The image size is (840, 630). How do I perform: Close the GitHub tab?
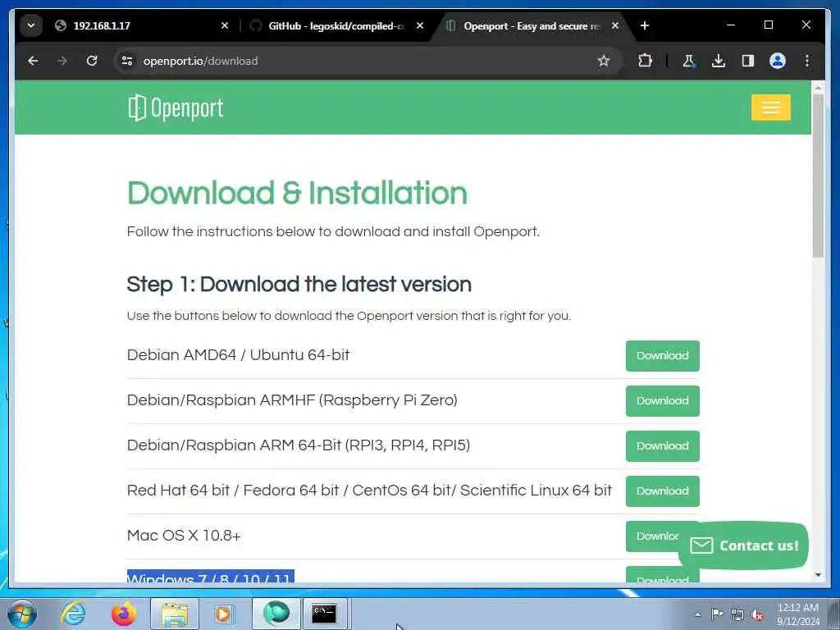pyautogui.click(x=420, y=25)
